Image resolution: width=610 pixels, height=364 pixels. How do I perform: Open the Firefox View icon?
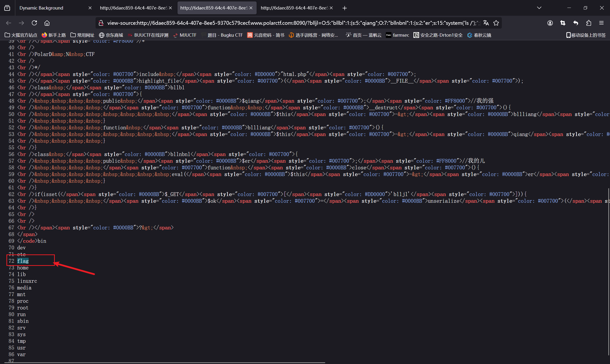(x=7, y=8)
